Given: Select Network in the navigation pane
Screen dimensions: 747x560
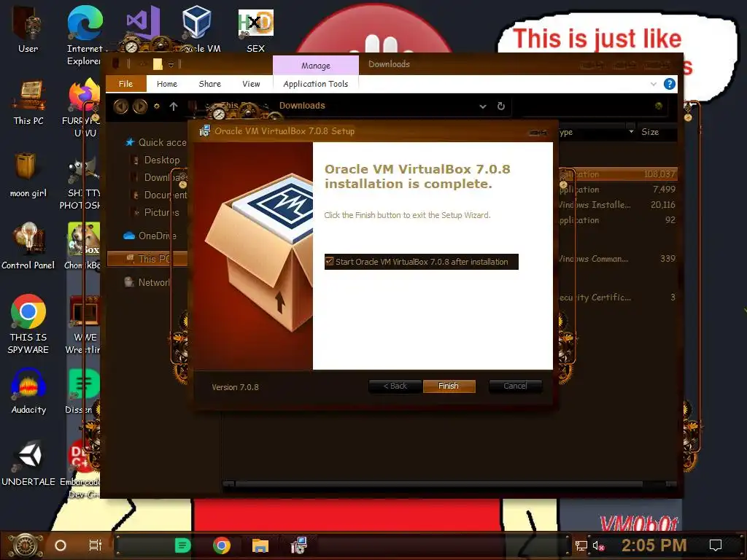Looking at the screenshot, I should point(147,282).
